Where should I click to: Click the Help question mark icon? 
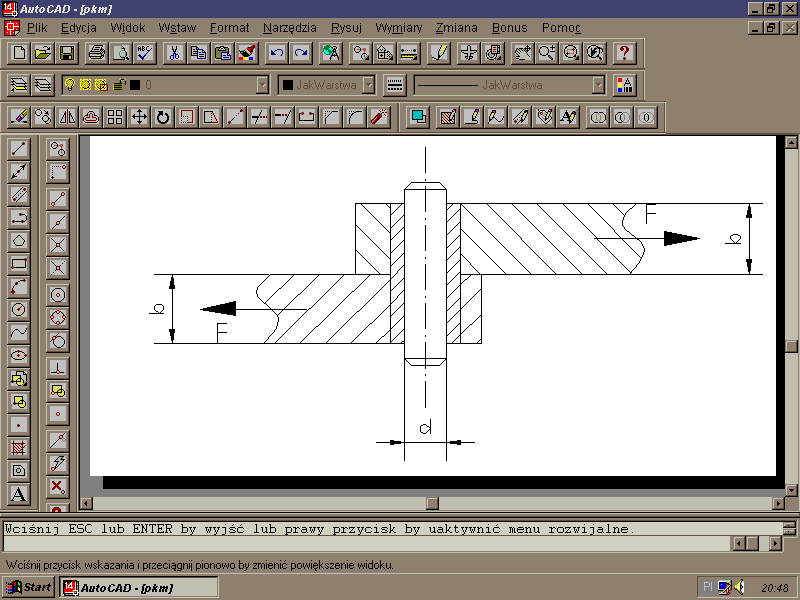coord(624,52)
